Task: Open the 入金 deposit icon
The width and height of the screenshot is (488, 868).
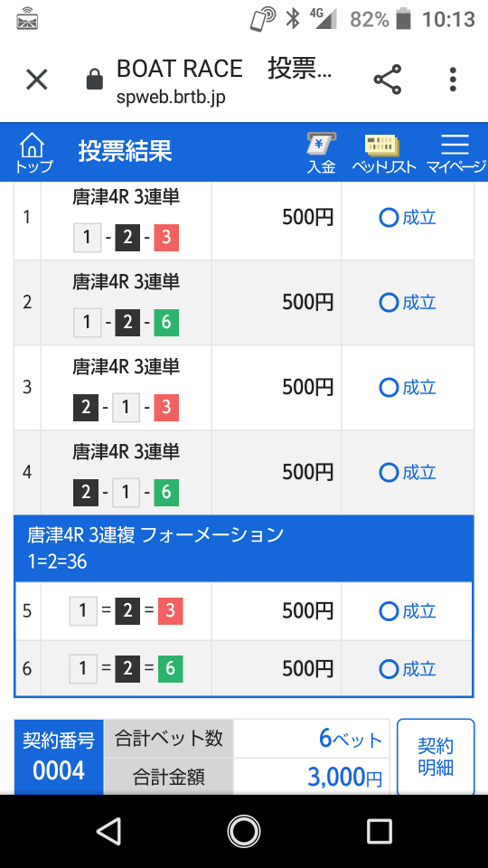Action: (x=322, y=152)
